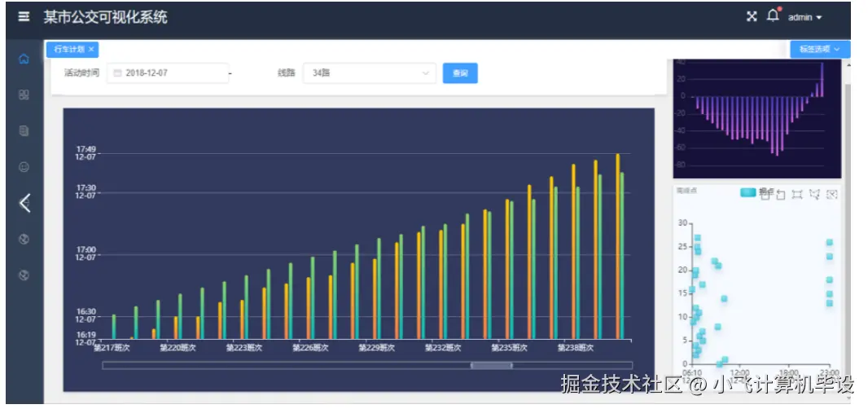Click the scatter chart 30 axis label
868x409 pixels.
point(682,222)
